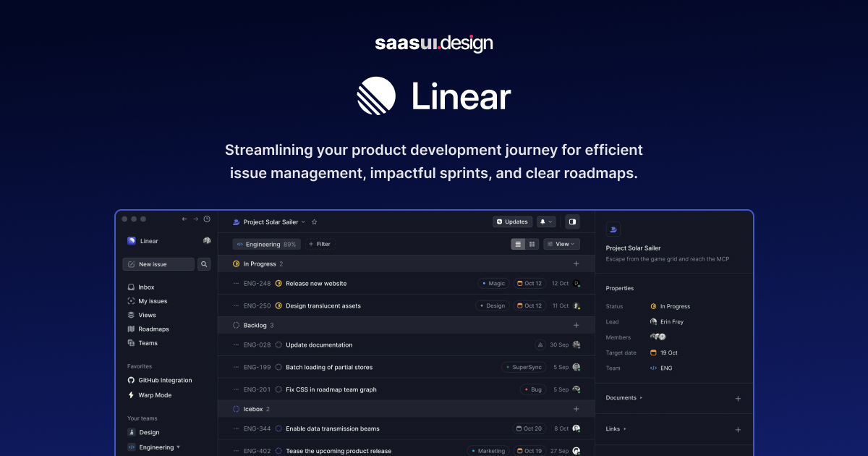Open the notifications bell dropdown
This screenshot has height=456, width=868.
coord(546,221)
